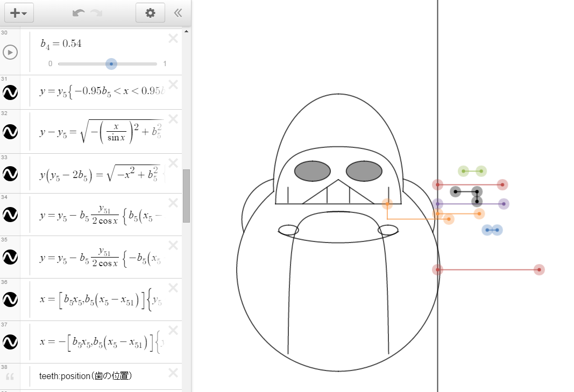Image resolution: width=574 pixels, height=392 pixels.
Task: Delete expression 34 with its X
Action: point(173,203)
